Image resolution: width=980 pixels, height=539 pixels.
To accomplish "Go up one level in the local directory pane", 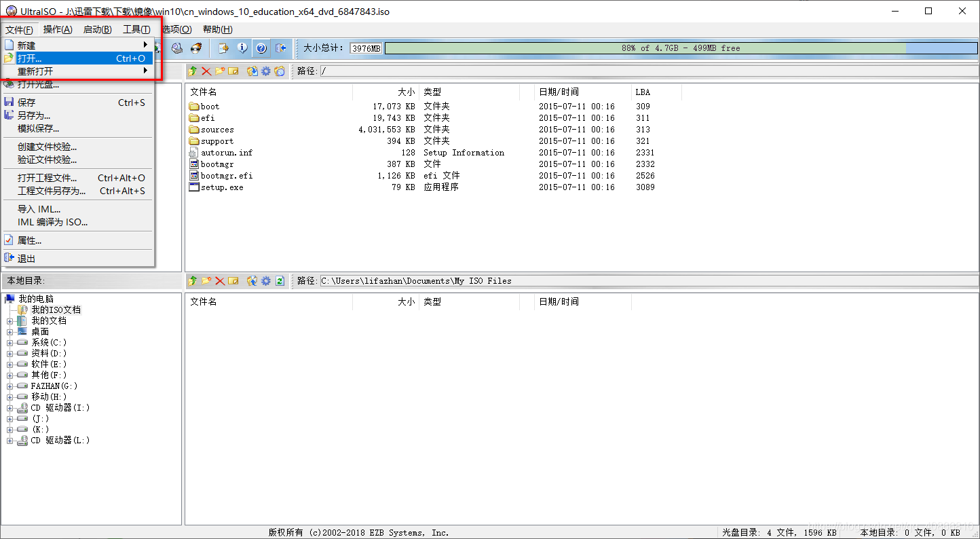I will 193,280.
